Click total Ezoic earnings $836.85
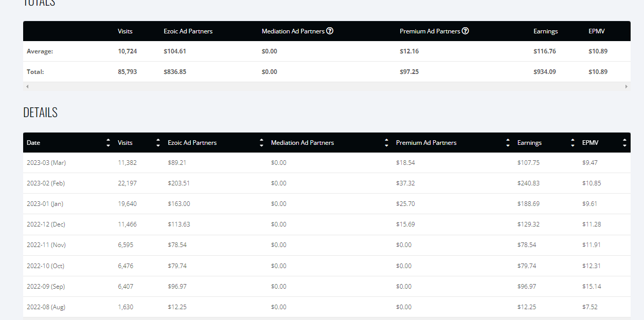The image size is (644, 320). (x=175, y=72)
